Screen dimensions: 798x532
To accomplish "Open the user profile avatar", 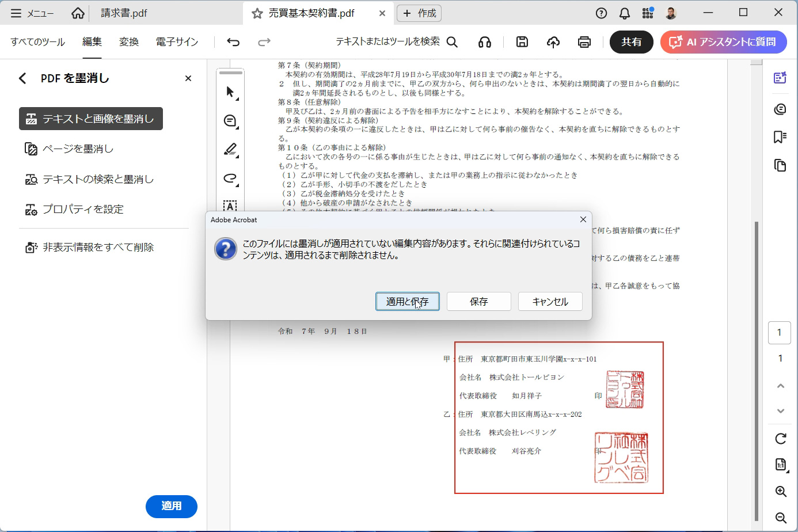I will click(x=671, y=13).
